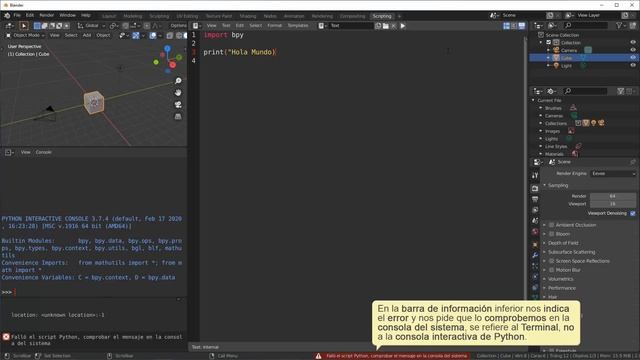Enable Motion Blur checkbox
640x360 pixels.
(x=551, y=270)
